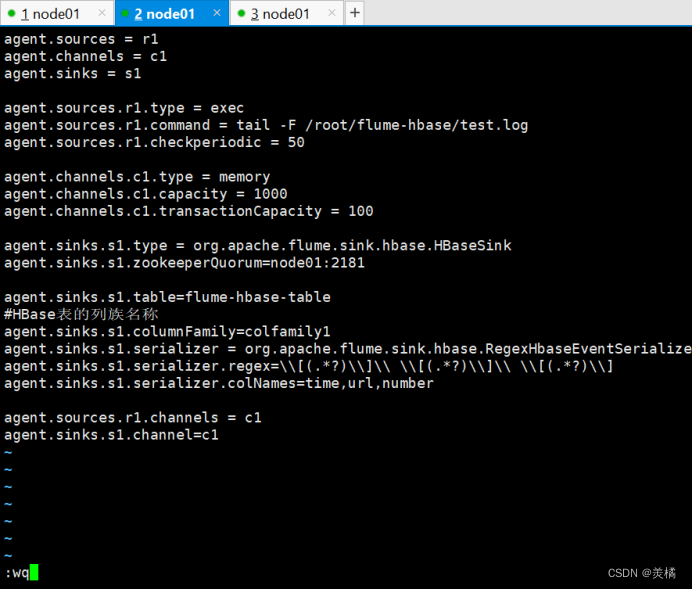Click 'agent.sources.r1.channels = c1' line
692x589 pixels.
[x=133, y=418]
